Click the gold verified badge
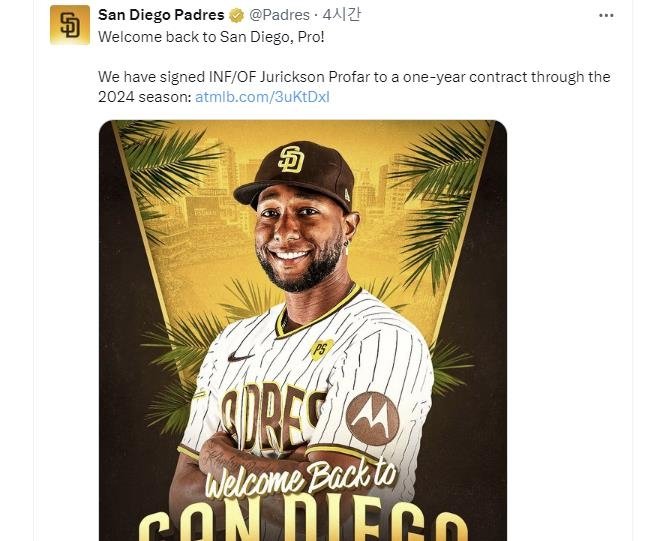 point(236,16)
